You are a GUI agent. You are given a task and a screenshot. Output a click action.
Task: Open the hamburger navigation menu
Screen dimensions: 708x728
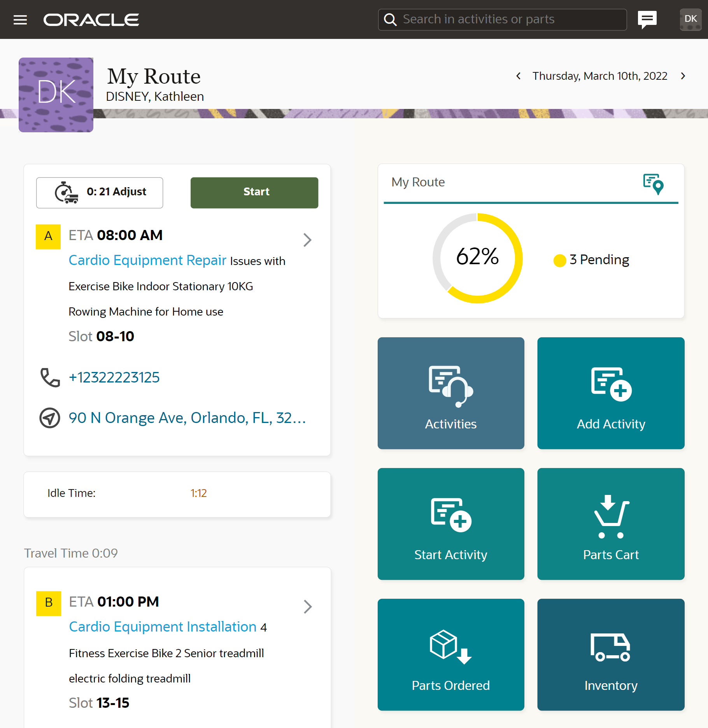pyautogui.click(x=20, y=19)
